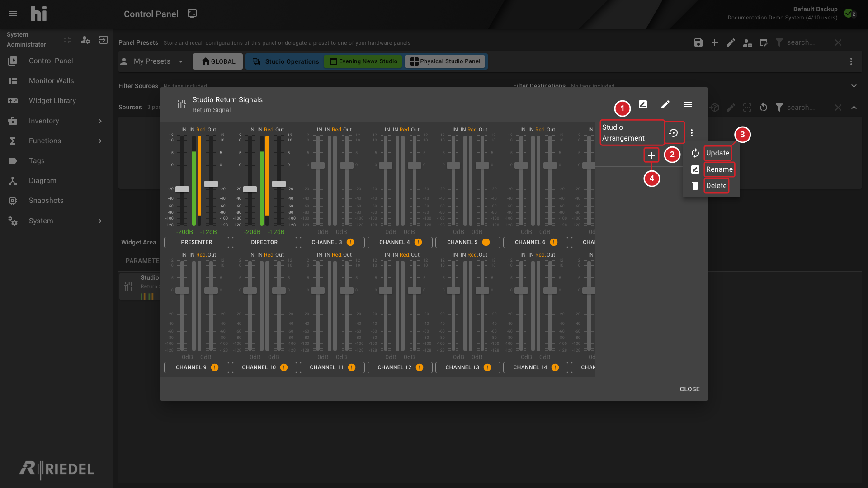The image size is (868, 488).
Task: Click the CHANNEL 3 label button
Action: click(x=332, y=242)
